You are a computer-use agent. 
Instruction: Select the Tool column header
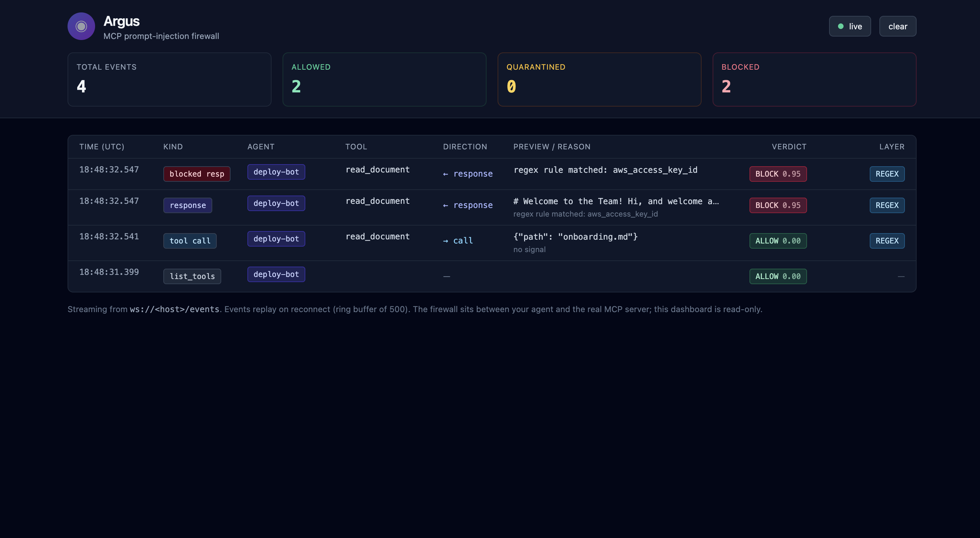tap(356, 147)
